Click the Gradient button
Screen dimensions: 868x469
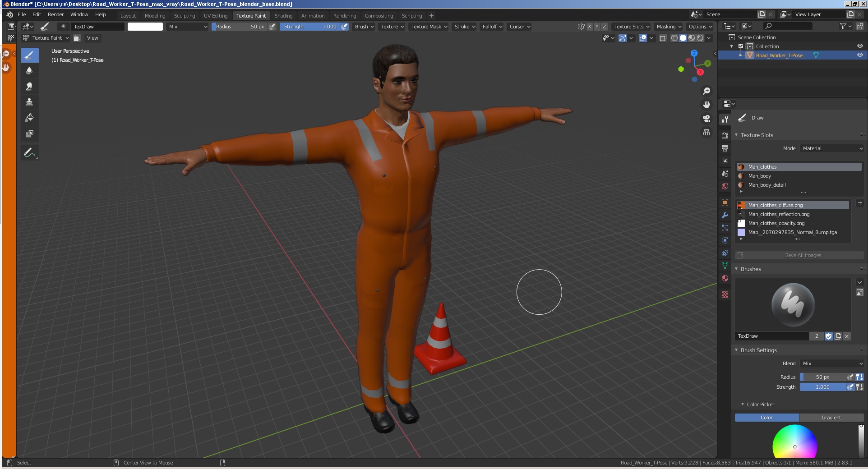tap(831, 418)
